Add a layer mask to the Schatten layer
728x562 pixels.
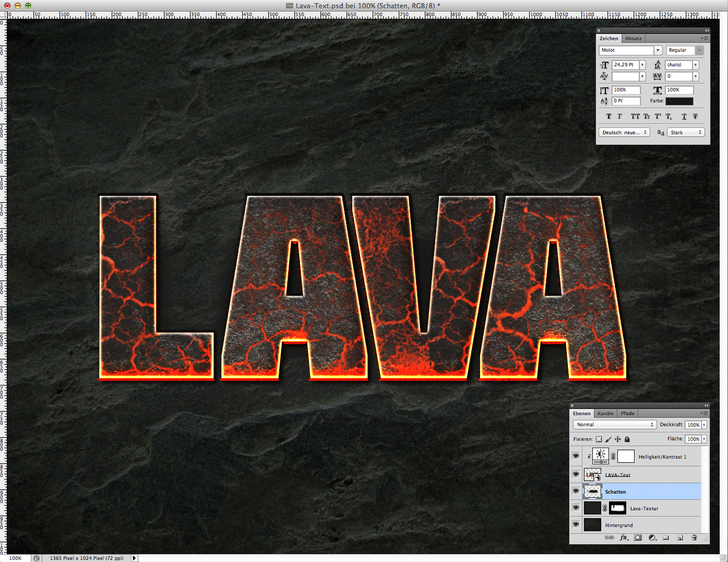pyautogui.click(x=638, y=537)
